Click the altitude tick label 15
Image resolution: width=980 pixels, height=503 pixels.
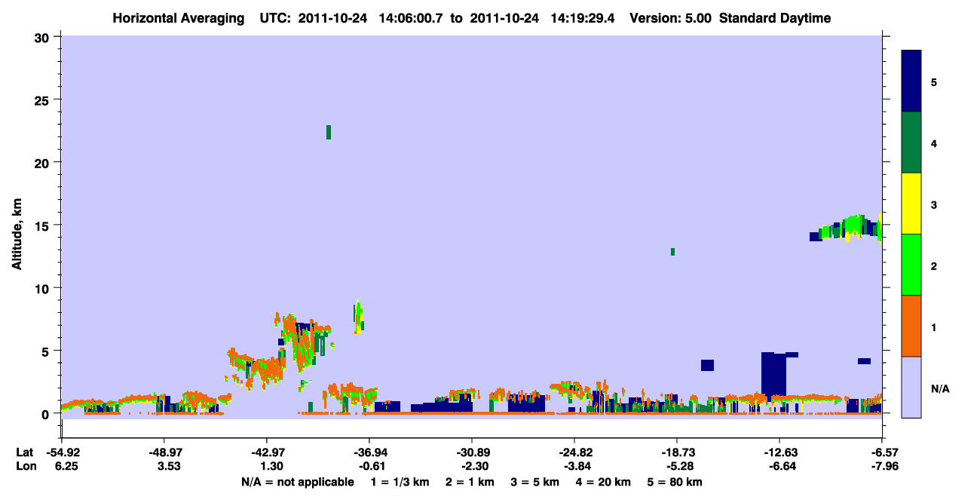pos(42,225)
